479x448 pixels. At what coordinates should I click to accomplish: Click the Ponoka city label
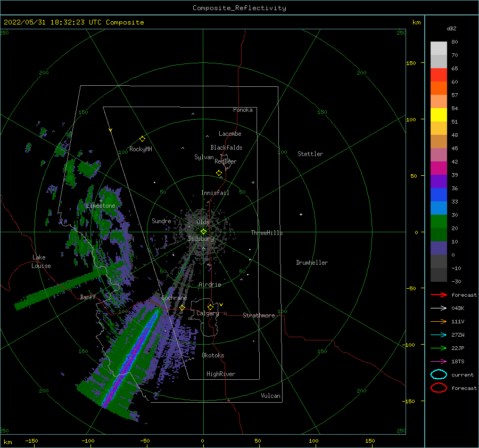[x=243, y=110]
